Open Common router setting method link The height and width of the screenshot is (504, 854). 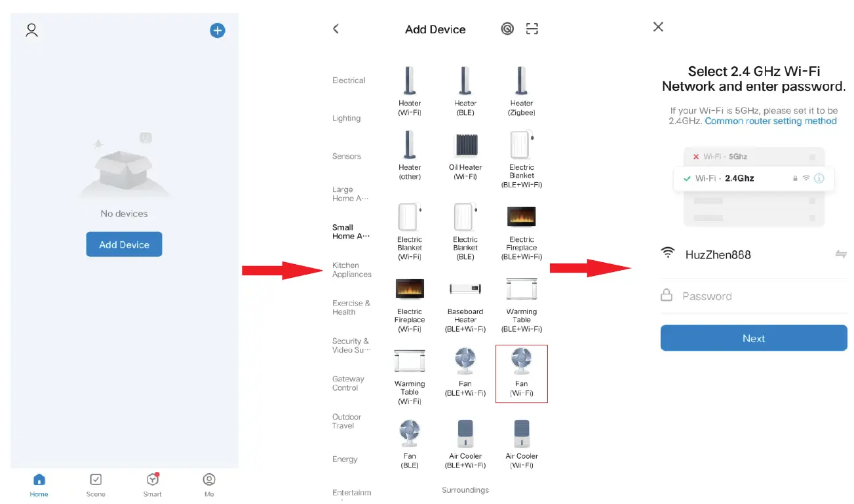coord(771,121)
